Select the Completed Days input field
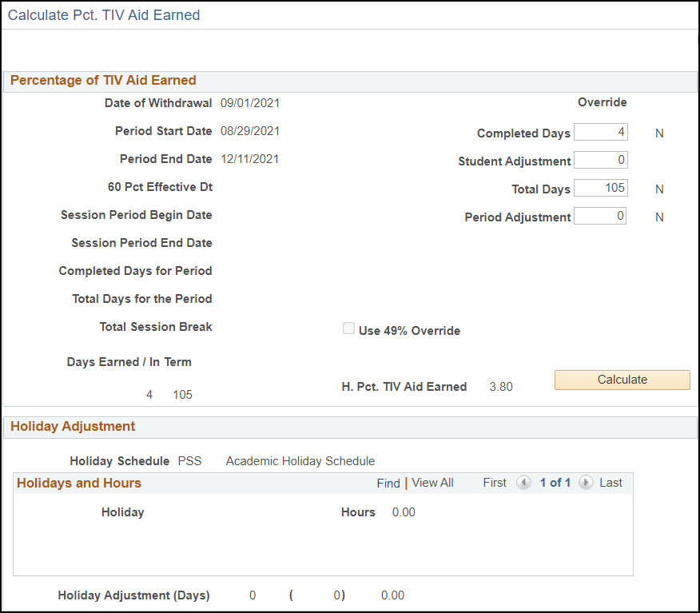The height and width of the screenshot is (613, 700). pyautogui.click(x=600, y=132)
